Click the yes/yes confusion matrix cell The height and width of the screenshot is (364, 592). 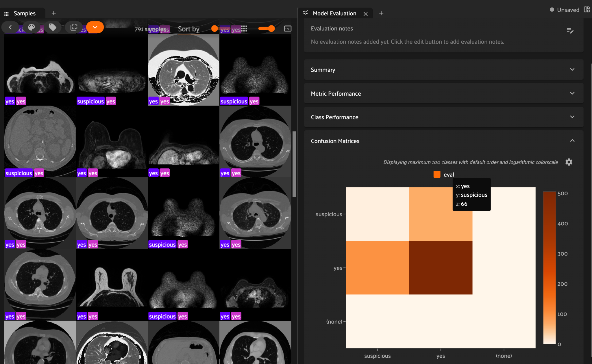tap(441, 268)
